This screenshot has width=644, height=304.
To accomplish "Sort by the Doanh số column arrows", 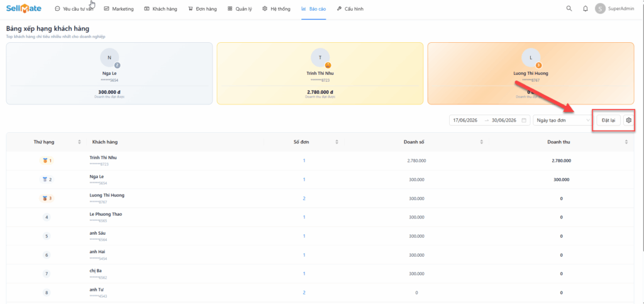I will pos(482,142).
